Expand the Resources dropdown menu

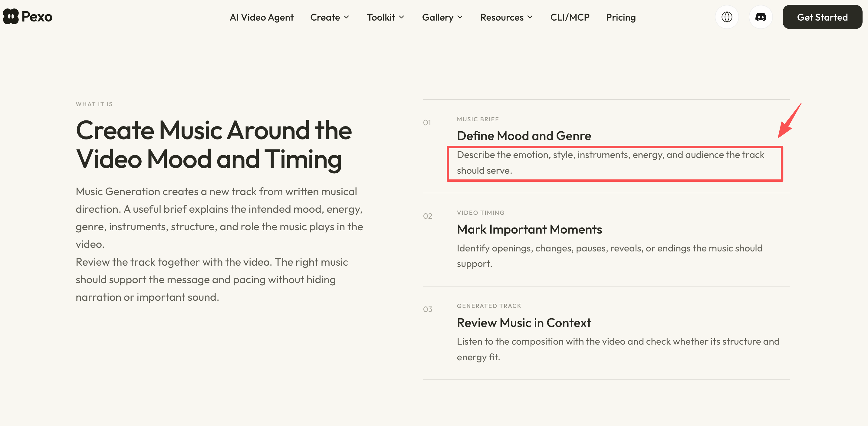tap(506, 17)
